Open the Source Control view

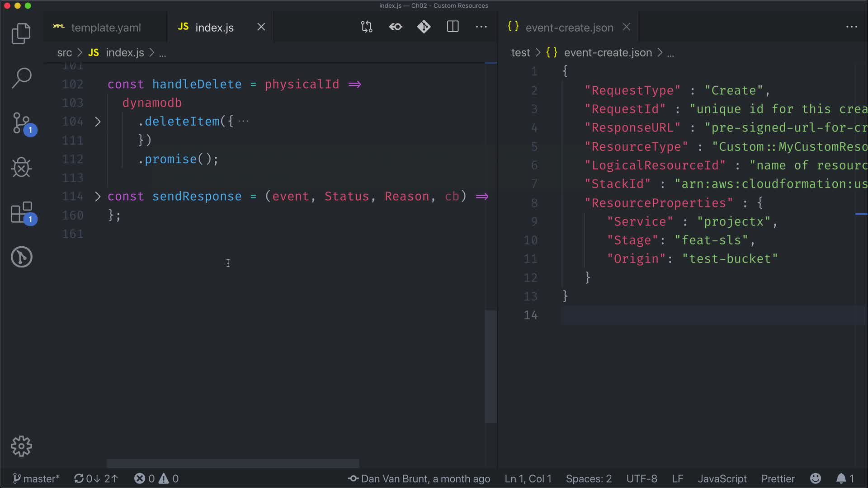(x=22, y=123)
